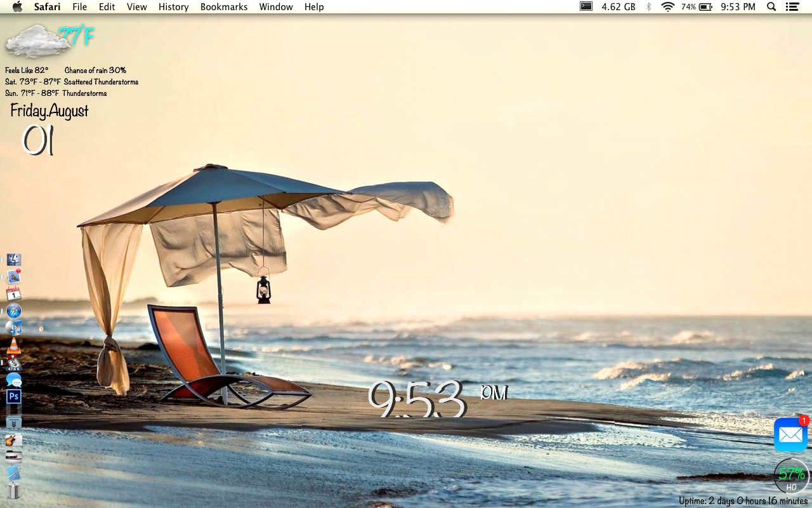Click the Sat. Scattered Thunderstorms forecast line

[72, 82]
